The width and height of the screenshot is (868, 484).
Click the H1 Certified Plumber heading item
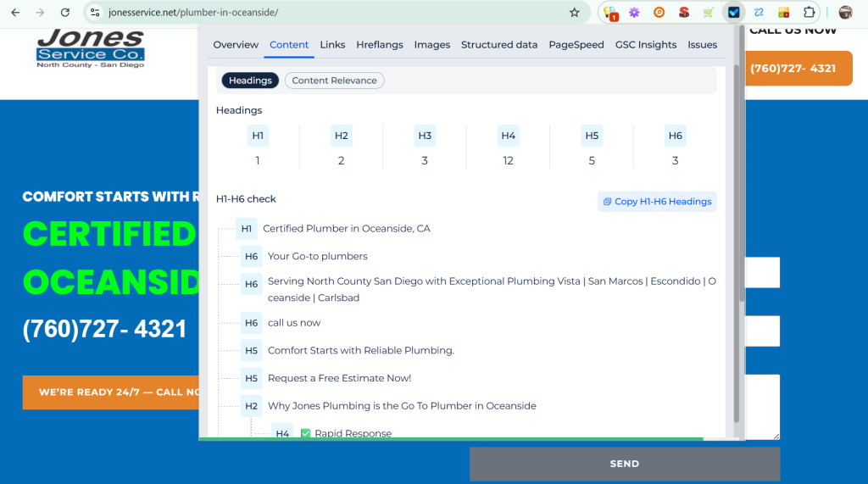346,229
